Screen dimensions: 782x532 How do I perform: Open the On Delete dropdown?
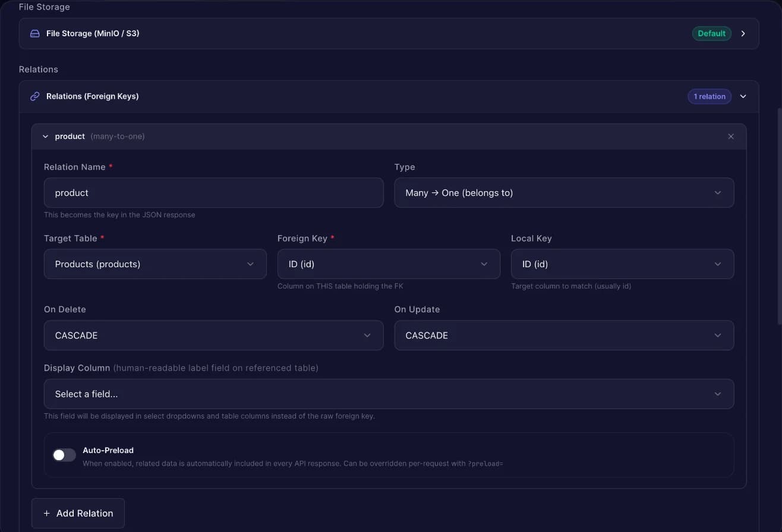pyautogui.click(x=213, y=335)
